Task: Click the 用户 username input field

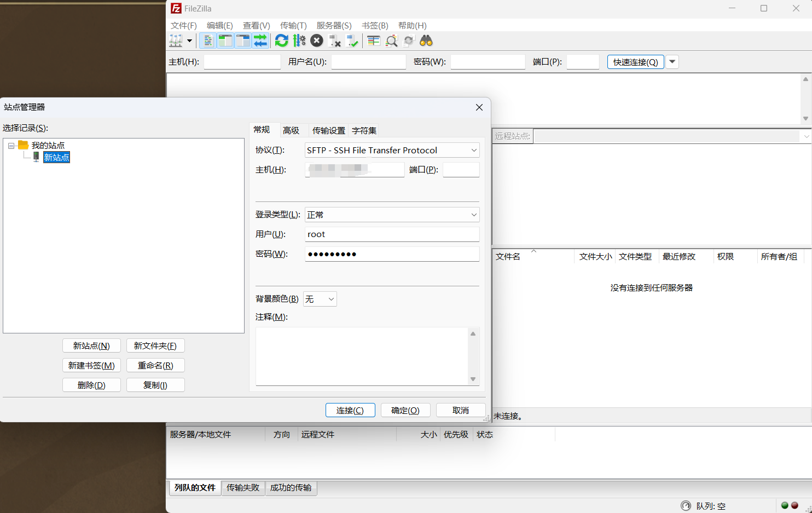Action: (392, 234)
